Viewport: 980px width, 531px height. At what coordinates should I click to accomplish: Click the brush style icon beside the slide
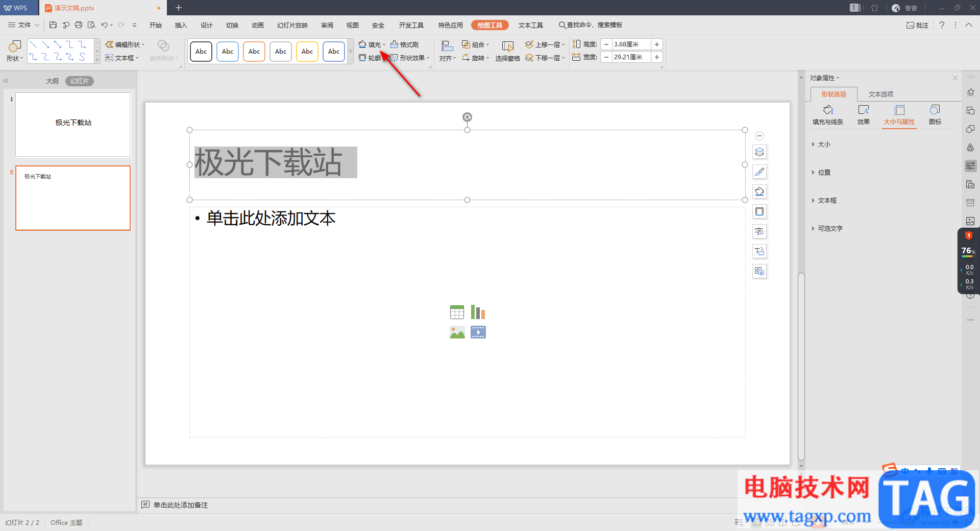tap(759, 172)
